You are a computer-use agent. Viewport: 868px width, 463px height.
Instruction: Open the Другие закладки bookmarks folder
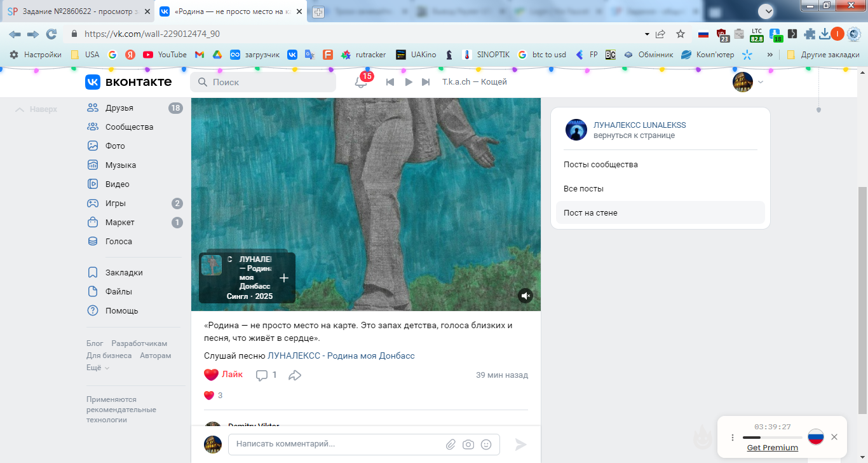click(x=823, y=55)
